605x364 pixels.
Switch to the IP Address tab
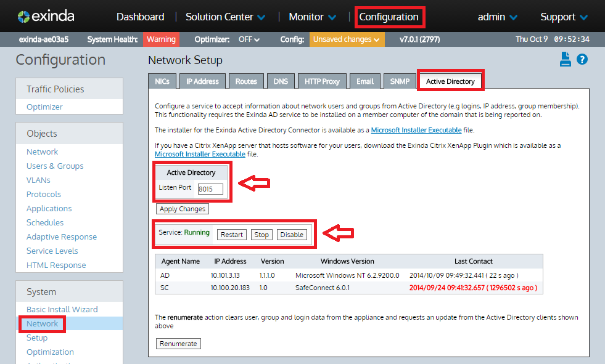[202, 81]
